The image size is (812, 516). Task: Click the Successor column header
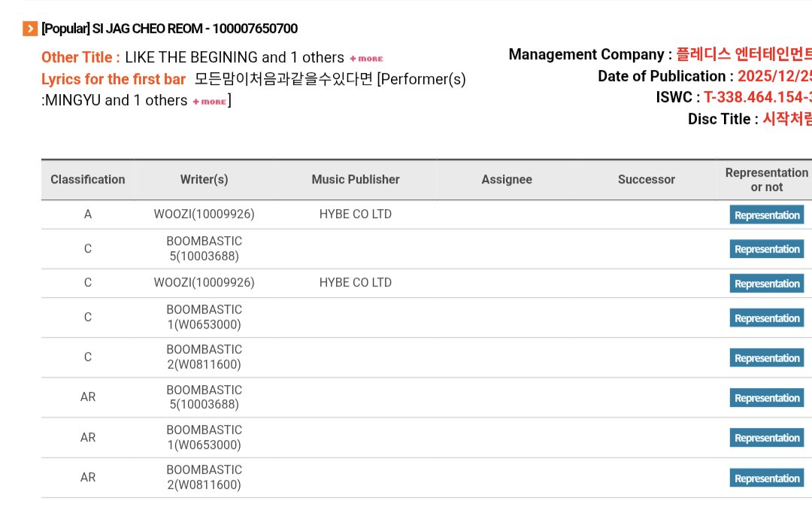(x=647, y=180)
